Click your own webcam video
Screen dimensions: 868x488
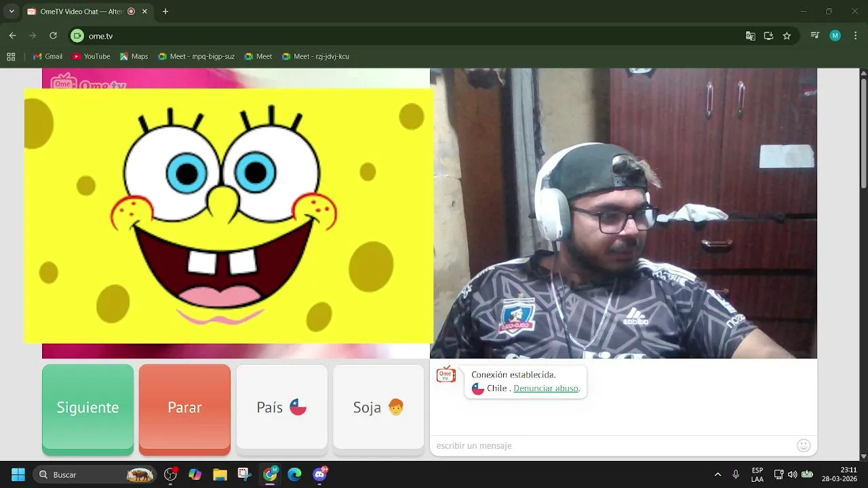coord(623,213)
